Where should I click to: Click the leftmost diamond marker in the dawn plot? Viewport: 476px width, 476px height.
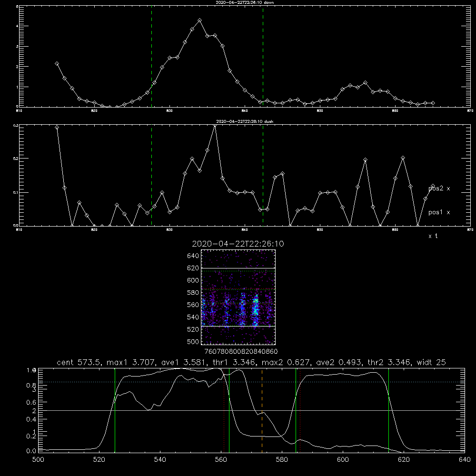[57, 63]
